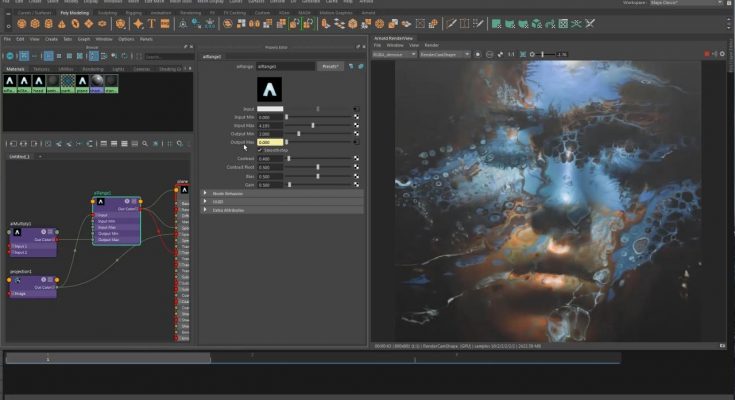Select the checker-pattern material swatch

click(x=68, y=83)
